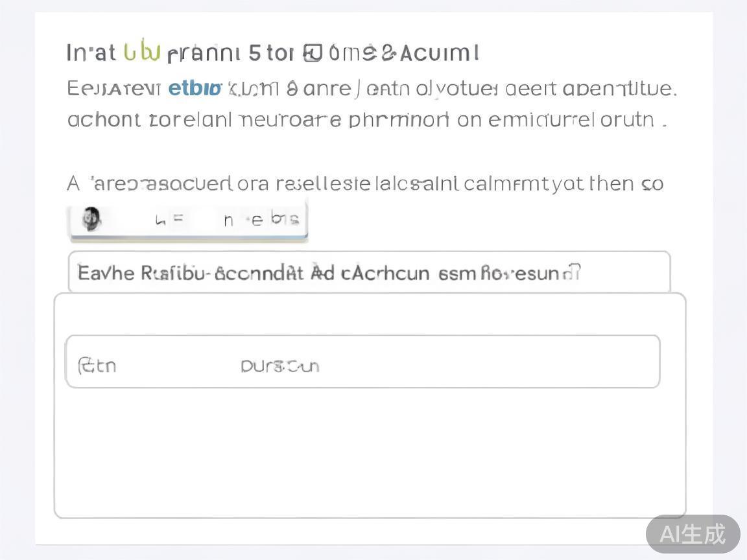Focus the "Eavhe Rsfibu" input field

369,272
